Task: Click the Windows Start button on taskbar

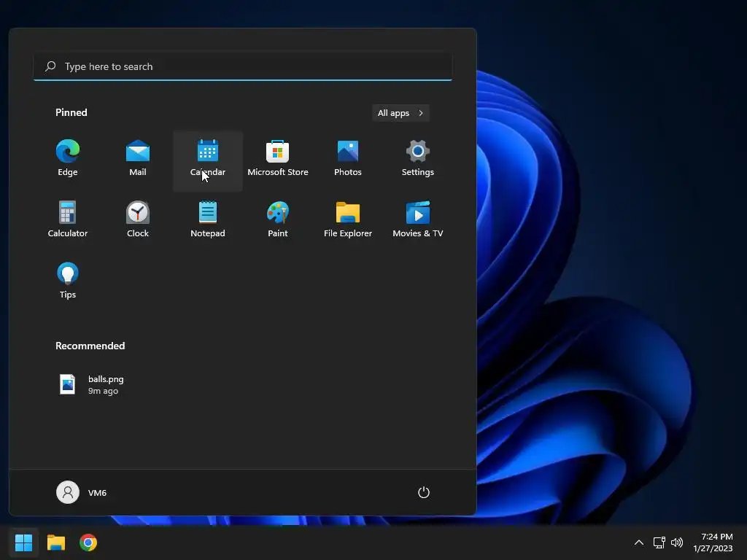Action: tap(23, 542)
